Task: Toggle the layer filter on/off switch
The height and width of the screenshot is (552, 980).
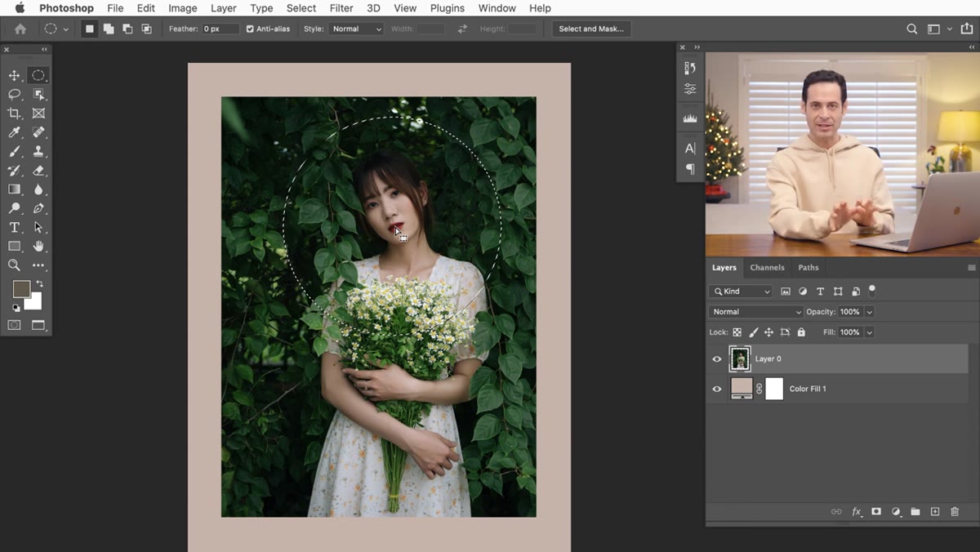Action: [x=871, y=290]
